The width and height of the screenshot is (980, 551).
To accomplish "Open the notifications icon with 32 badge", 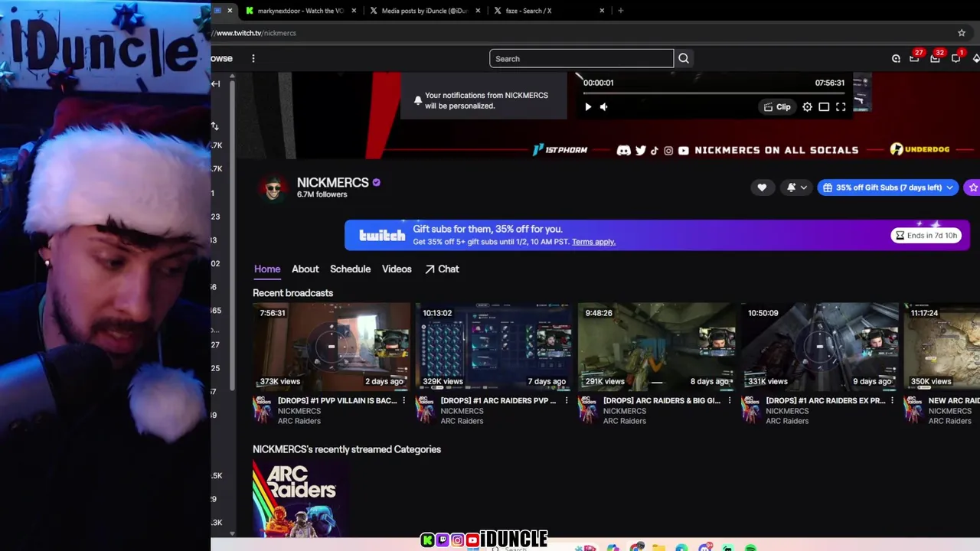I will tap(935, 58).
